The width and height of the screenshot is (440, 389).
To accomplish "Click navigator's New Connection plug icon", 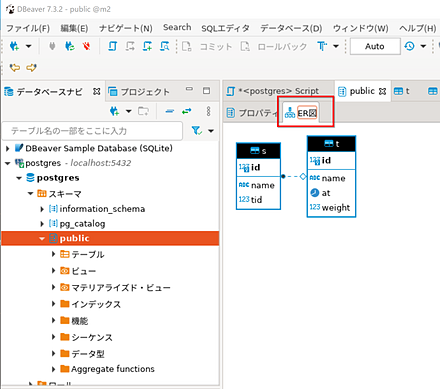I will coord(114,111).
